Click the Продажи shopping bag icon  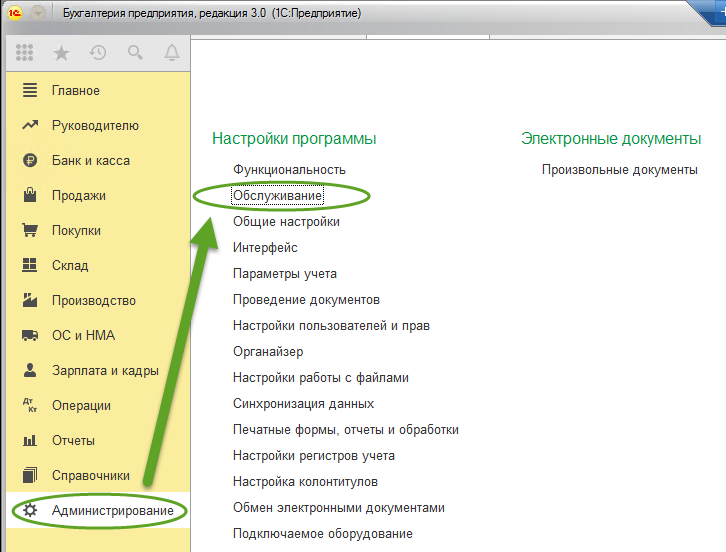[x=30, y=194]
